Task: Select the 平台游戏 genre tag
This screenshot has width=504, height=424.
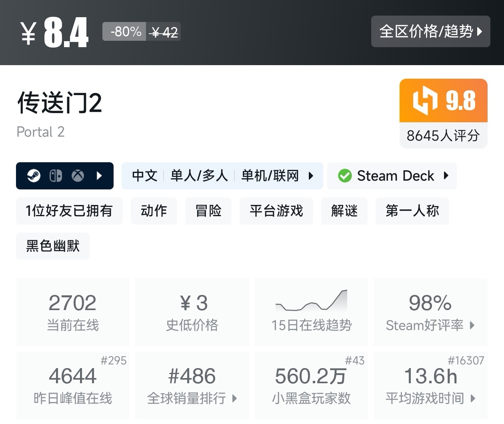Action: point(276,211)
